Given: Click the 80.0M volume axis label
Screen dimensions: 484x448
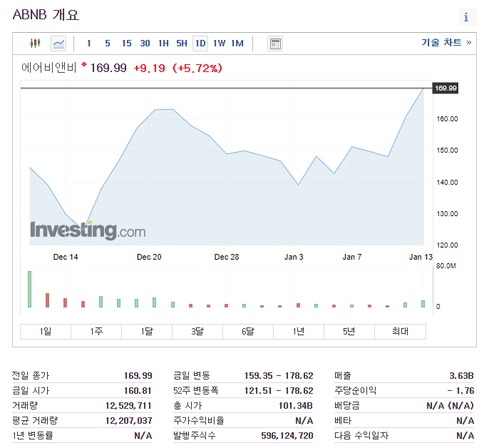Looking at the screenshot, I should [x=446, y=265].
